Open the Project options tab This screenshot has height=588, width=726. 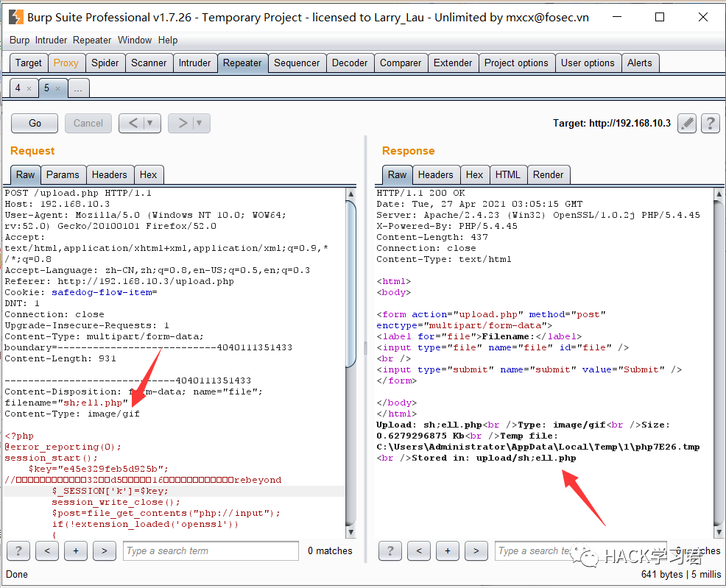[516, 63]
